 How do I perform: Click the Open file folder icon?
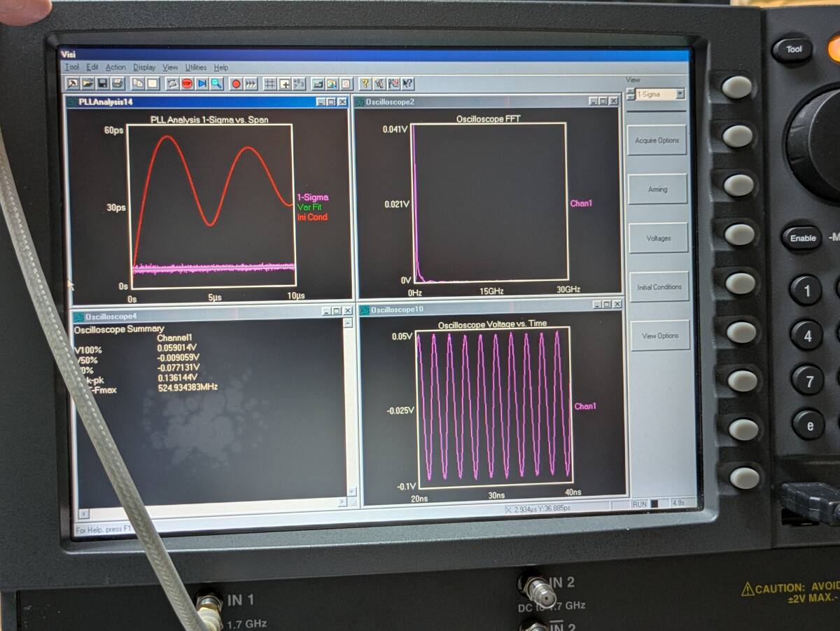(x=87, y=84)
